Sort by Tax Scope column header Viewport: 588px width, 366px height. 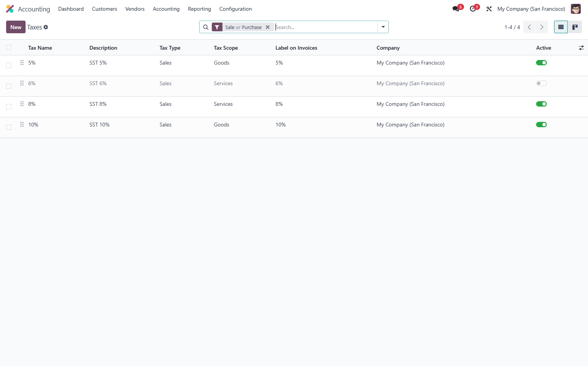(x=226, y=48)
